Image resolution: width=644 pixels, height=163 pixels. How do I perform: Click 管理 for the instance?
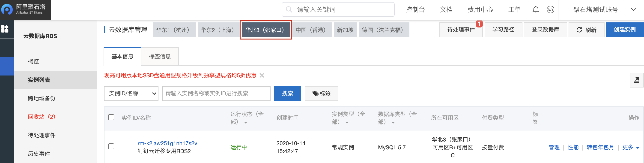554,147
